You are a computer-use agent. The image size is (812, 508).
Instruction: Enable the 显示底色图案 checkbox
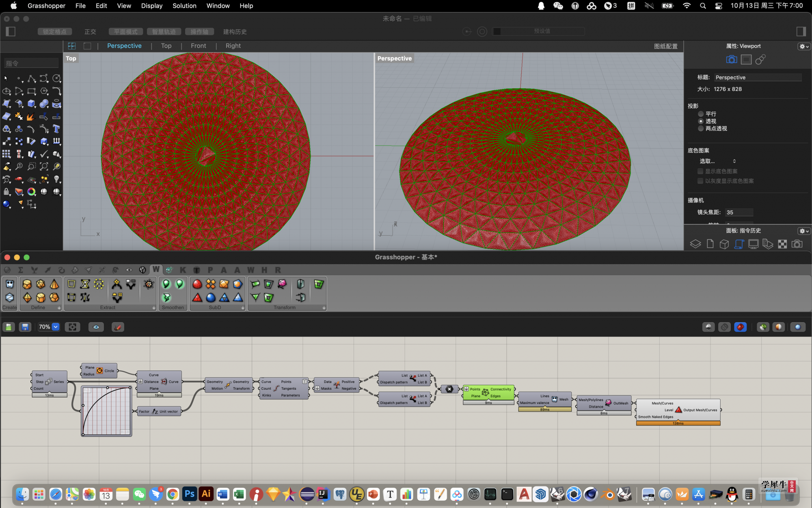[x=700, y=171]
